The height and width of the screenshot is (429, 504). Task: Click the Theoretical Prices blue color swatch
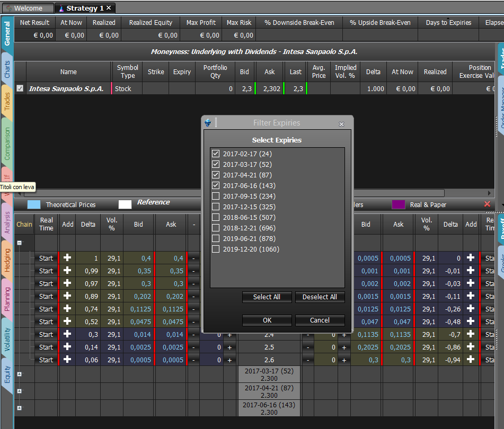(34, 204)
